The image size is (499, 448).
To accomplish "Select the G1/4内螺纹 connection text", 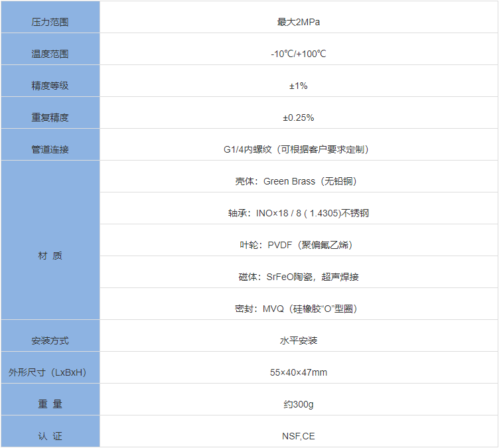I will 298,149.
